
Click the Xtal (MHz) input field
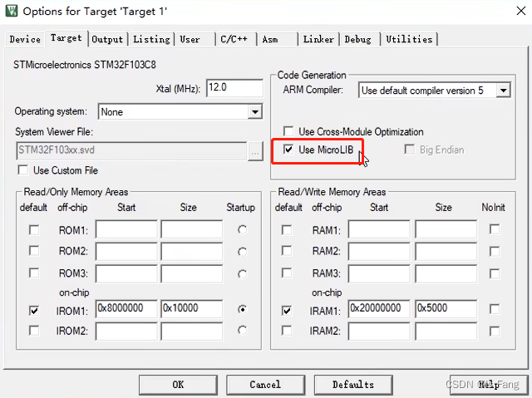(234, 88)
